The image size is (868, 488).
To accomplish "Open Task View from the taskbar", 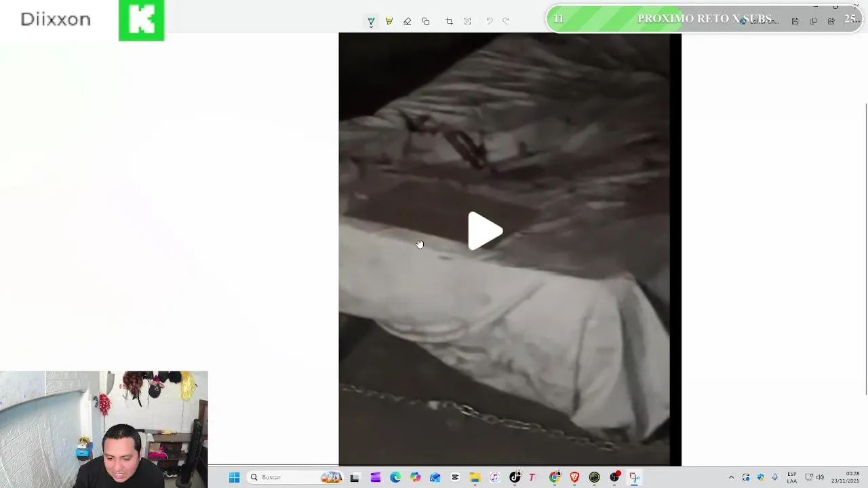I will click(x=354, y=477).
